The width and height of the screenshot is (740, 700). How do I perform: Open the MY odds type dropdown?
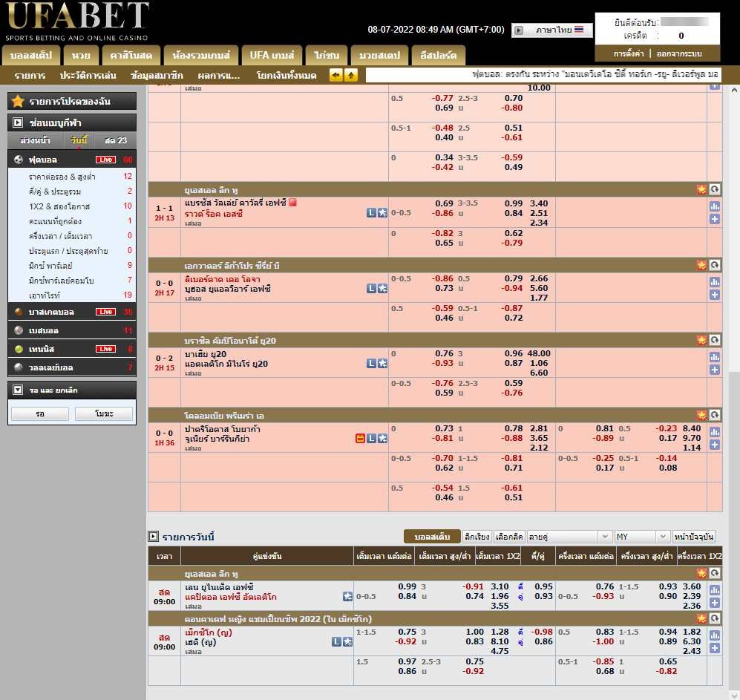tap(641, 537)
